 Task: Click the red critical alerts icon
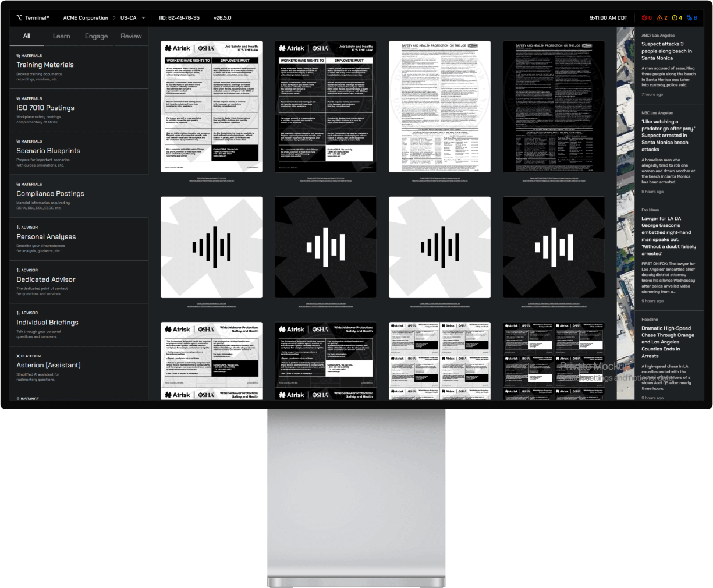[644, 18]
